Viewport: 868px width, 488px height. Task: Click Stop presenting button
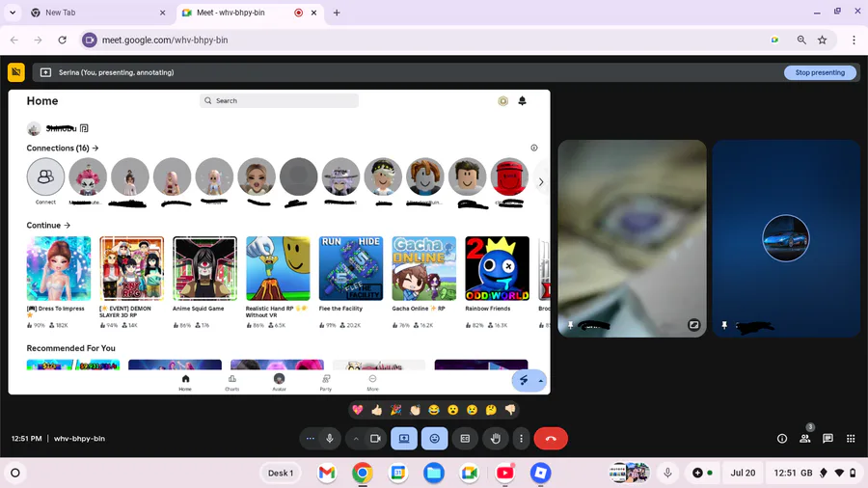tap(820, 72)
